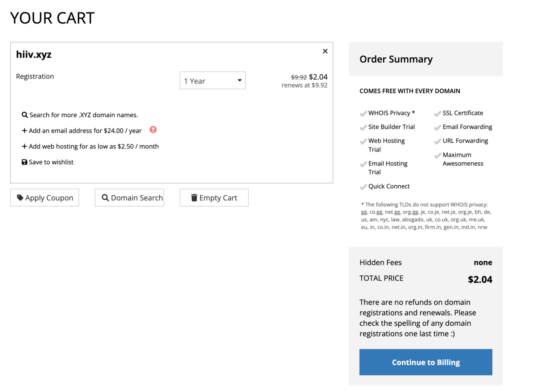
Task: Click the trash can icon on Empty Cart
Action: pyautogui.click(x=194, y=198)
